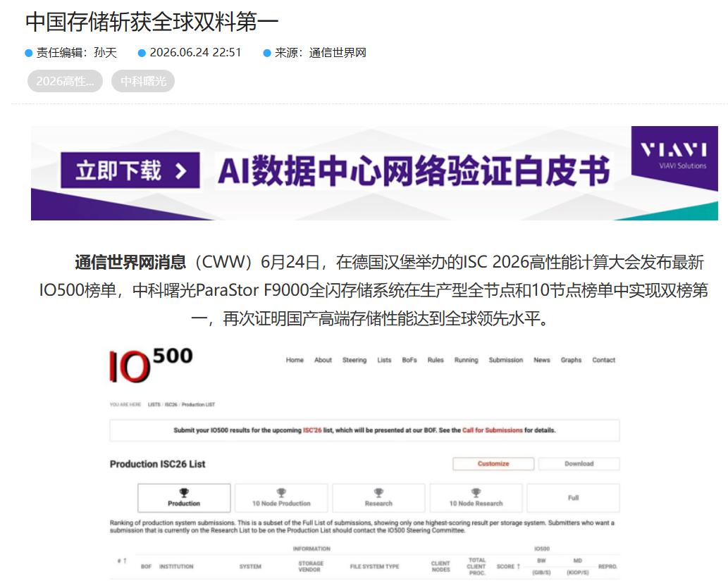Open the 立即下载 banner button

tap(130, 170)
